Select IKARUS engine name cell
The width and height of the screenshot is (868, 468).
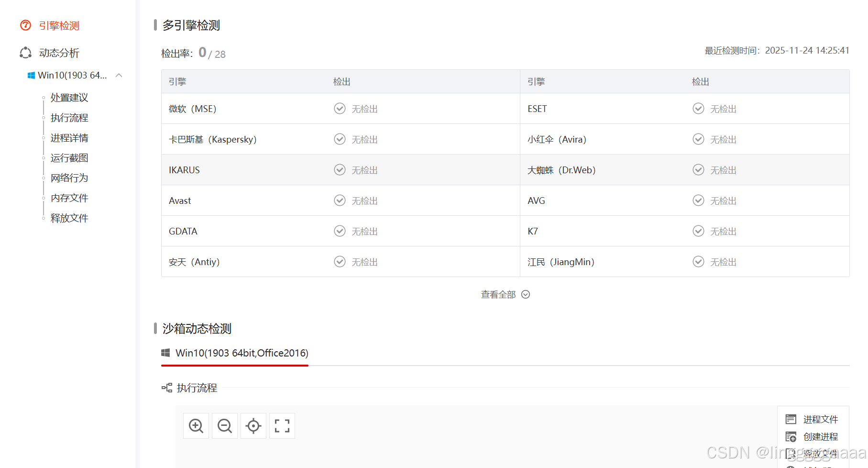pos(184,170)
